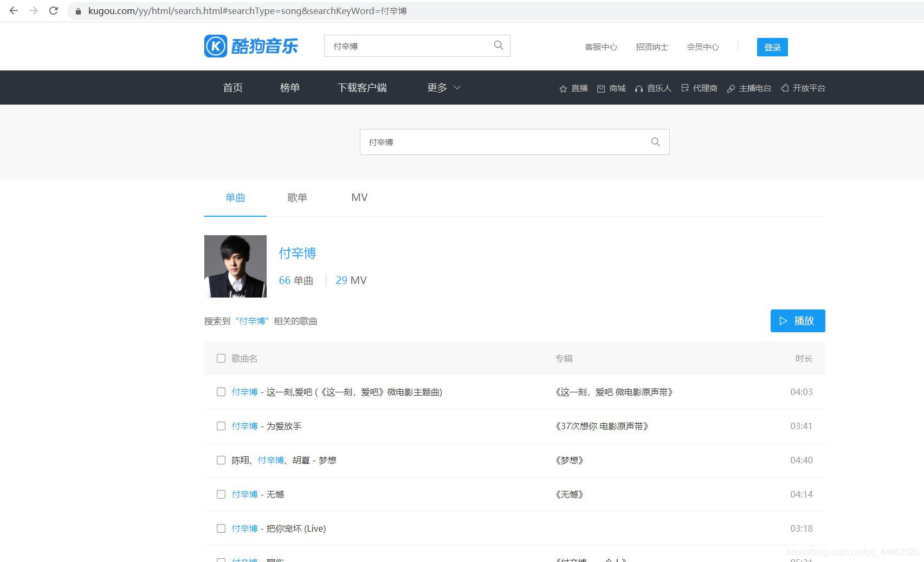
Task: Click the headphone icon beside 音乐人
Action: coord(639,88)
